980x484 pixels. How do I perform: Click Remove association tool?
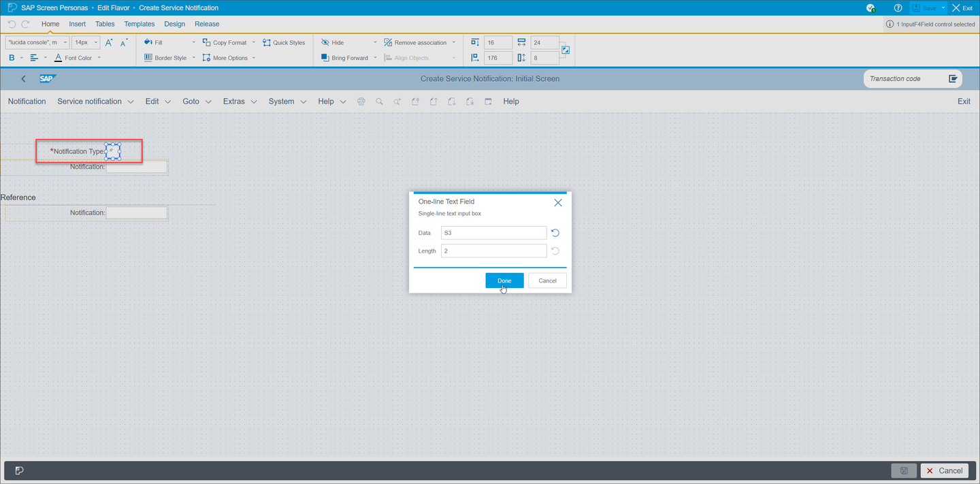click(415, 42)
